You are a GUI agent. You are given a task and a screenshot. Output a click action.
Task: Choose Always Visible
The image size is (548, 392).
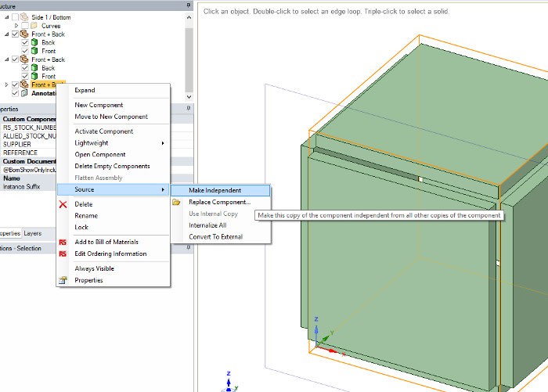pos(114,268)
